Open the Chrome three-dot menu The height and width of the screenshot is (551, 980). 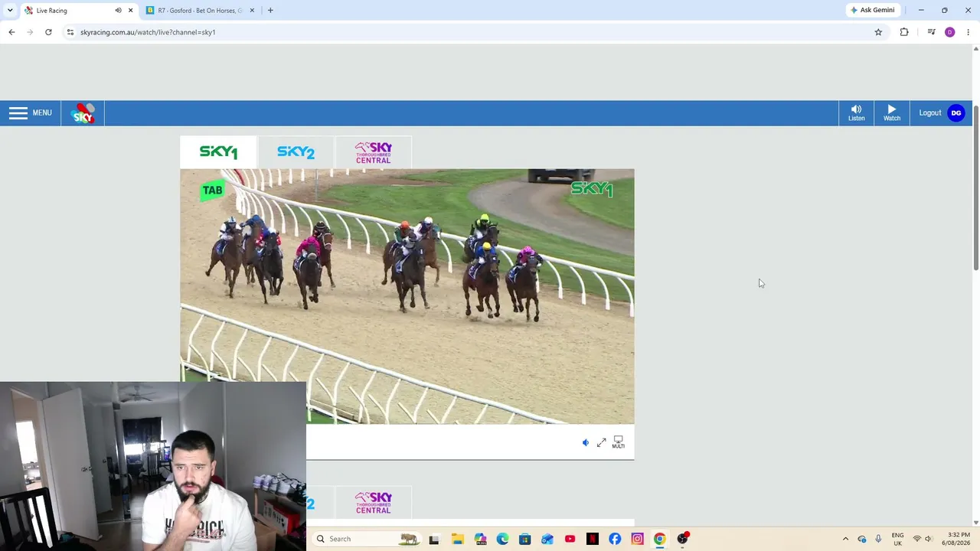pyautogui.click(x=968, y=32)
